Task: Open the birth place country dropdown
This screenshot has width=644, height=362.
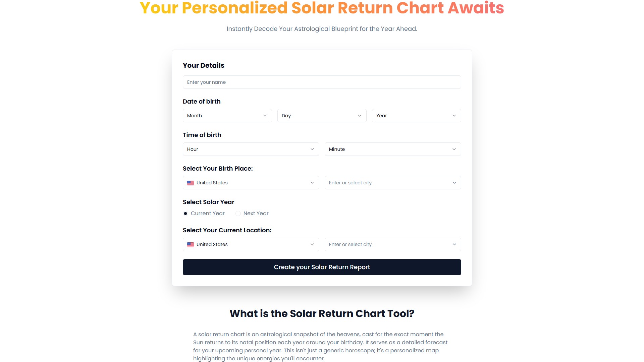Action: pyautogui.click(x=251, y=183)
